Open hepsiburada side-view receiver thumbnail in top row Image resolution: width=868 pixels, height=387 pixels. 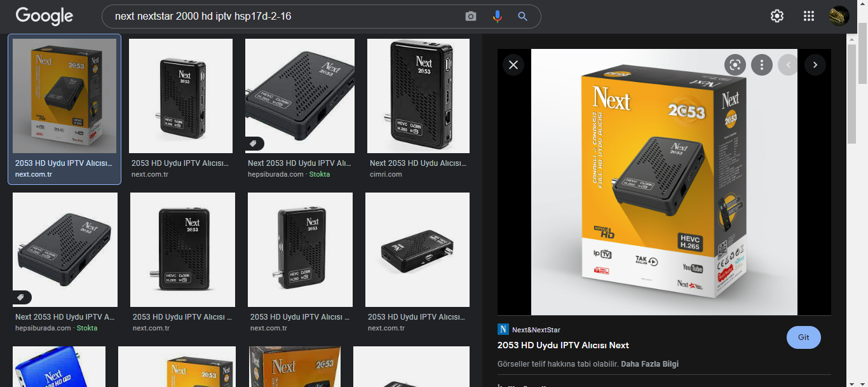(x=300, y=96)
